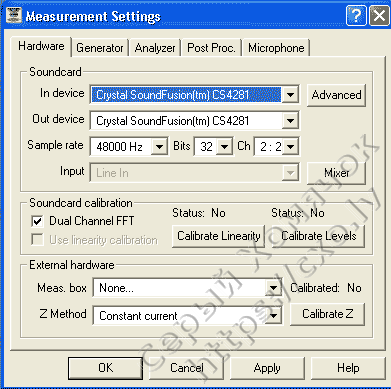Open the Post Proc. tab
The image size is (391, 389).
coord(211,48)
